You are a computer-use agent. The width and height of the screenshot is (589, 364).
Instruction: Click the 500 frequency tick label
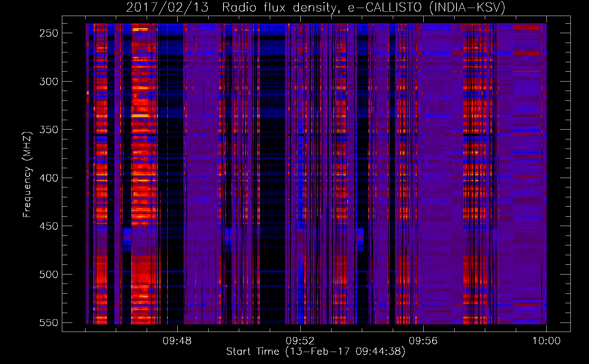49,274
